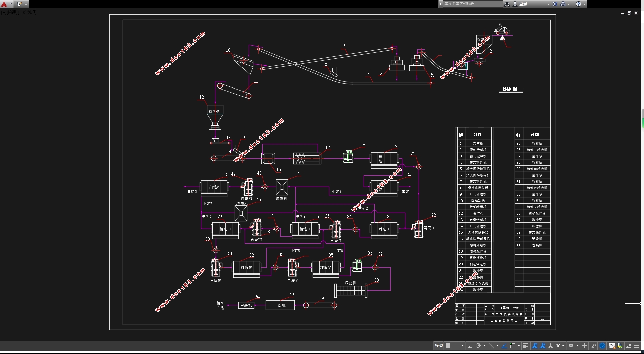Expand object snap settings dropdown

pyautogui.click(x=519, y=346)
